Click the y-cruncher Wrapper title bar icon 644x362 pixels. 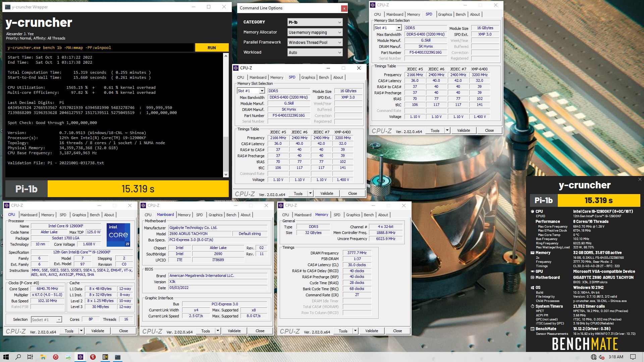tap(7, 7)
